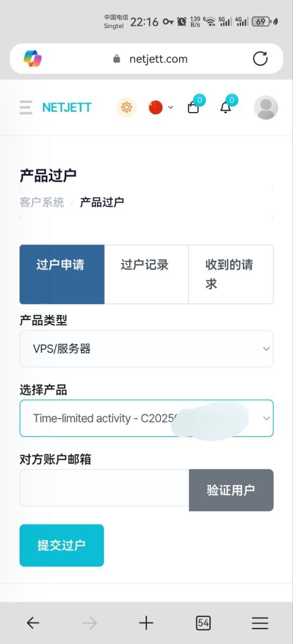293x644 pixels.
Task: Open the browser tabs overview showing 54
Action: 203,622
